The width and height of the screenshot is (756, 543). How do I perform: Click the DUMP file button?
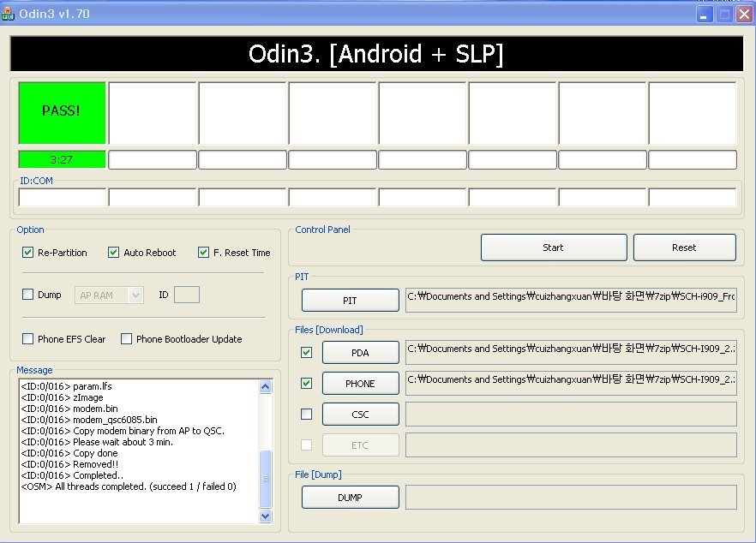(350, 498)
